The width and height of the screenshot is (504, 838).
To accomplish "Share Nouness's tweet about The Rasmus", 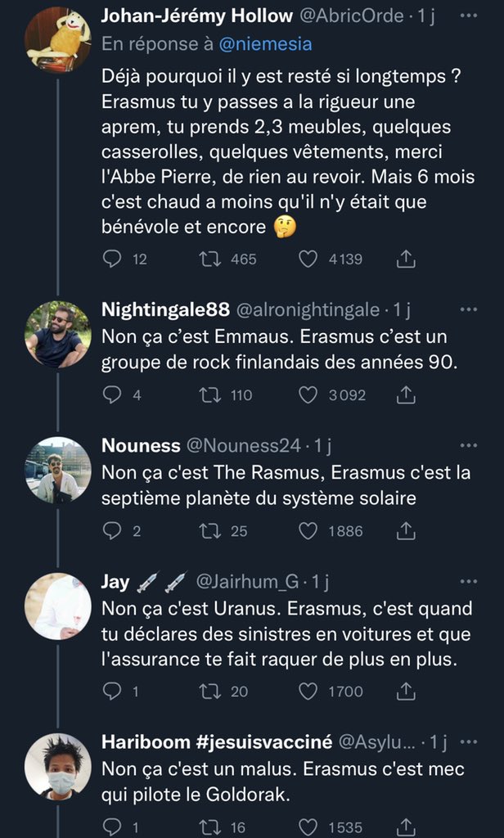I will pyautogui.click(x=404, y=531).
